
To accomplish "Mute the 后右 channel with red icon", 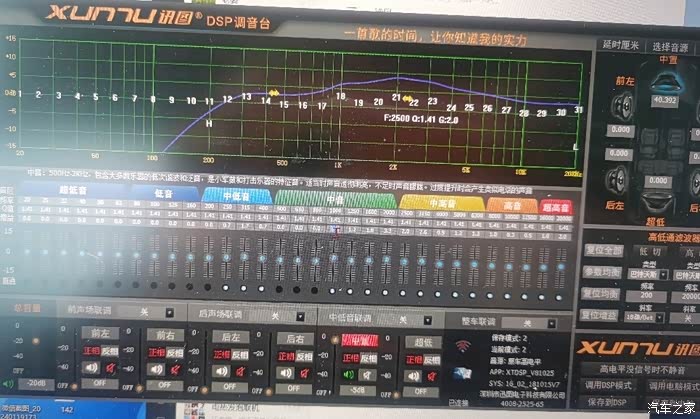I will coord(305,373).
